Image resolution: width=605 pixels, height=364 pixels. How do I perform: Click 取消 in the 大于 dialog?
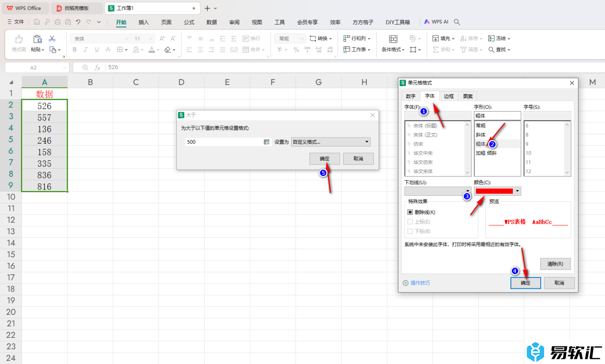pyautogui.click(x=358, y=158)
